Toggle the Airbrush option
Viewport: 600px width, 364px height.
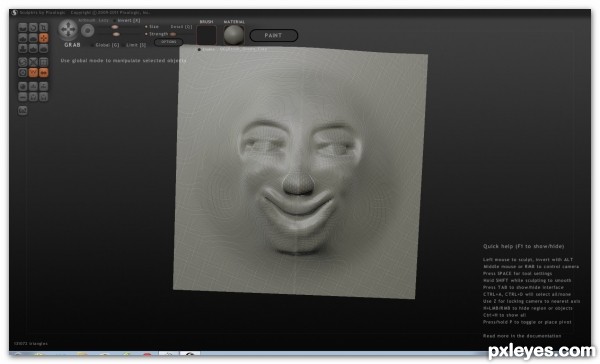point(86,20)
